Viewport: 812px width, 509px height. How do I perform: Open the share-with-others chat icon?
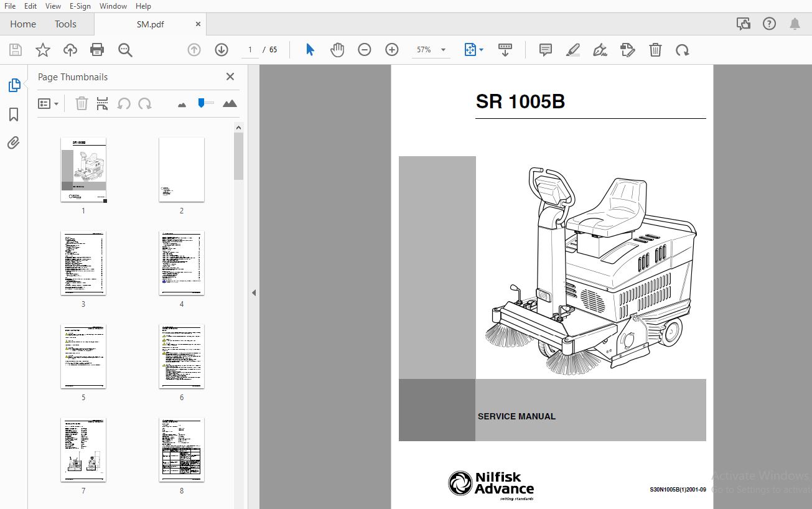click(743, 24)
